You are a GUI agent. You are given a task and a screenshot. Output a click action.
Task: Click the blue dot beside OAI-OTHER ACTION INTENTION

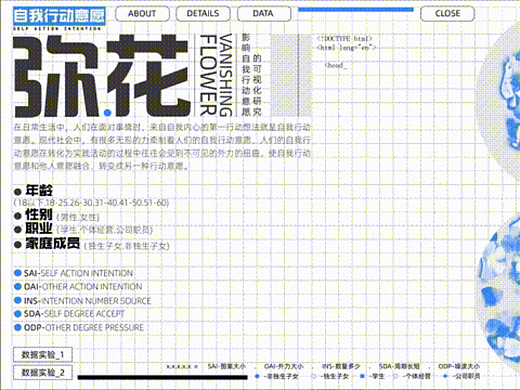pyautogui.click(x=18, y=287)
